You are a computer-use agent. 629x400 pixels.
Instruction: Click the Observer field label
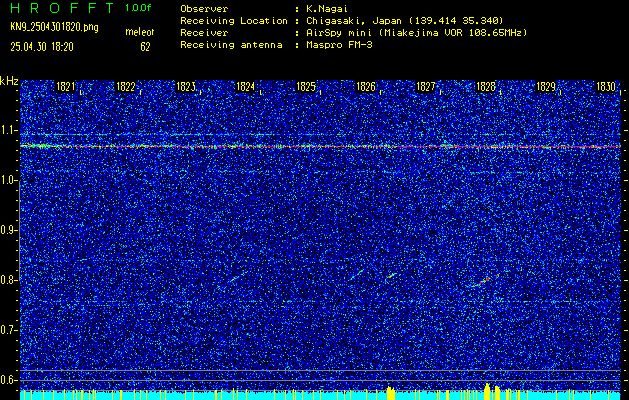204,9
